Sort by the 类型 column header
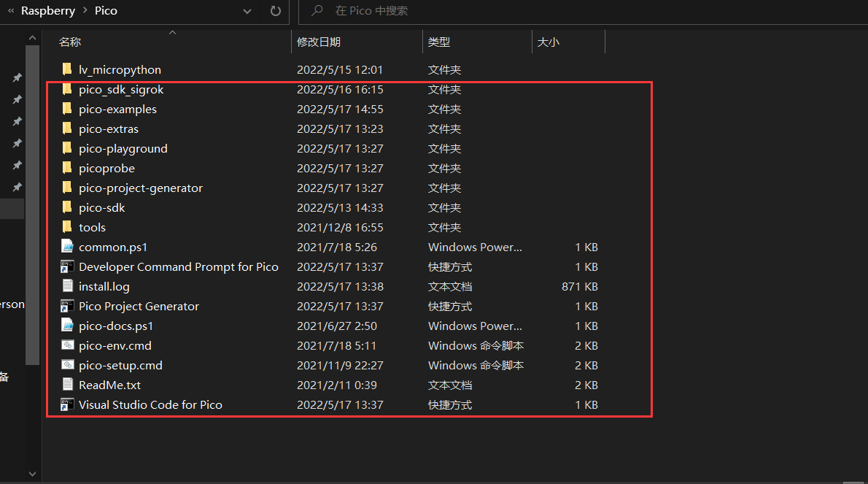The image size is (868, 484). tap(439, 42)
